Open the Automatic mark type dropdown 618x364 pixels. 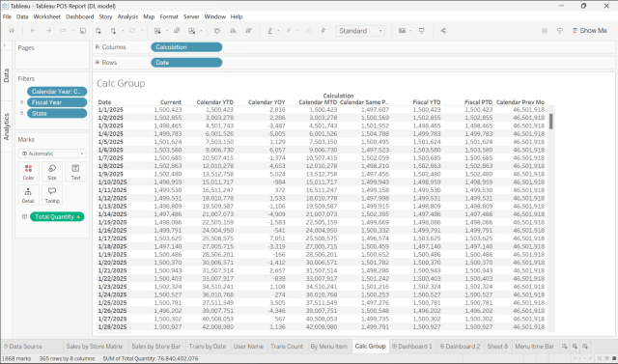pyautogui.click(x=52, y=154)
